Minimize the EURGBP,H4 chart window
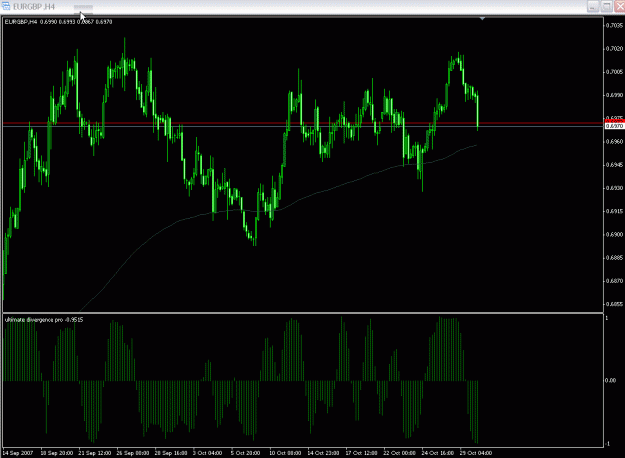This screenshot has height=458, width=625. pyautogui.click(x=593, y=6)
